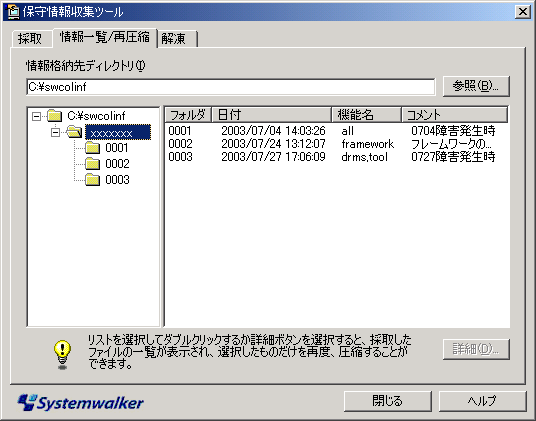Click function name 'drms,tool'
The height and width of the screenshot is (421, 536).
coord(364,157)
